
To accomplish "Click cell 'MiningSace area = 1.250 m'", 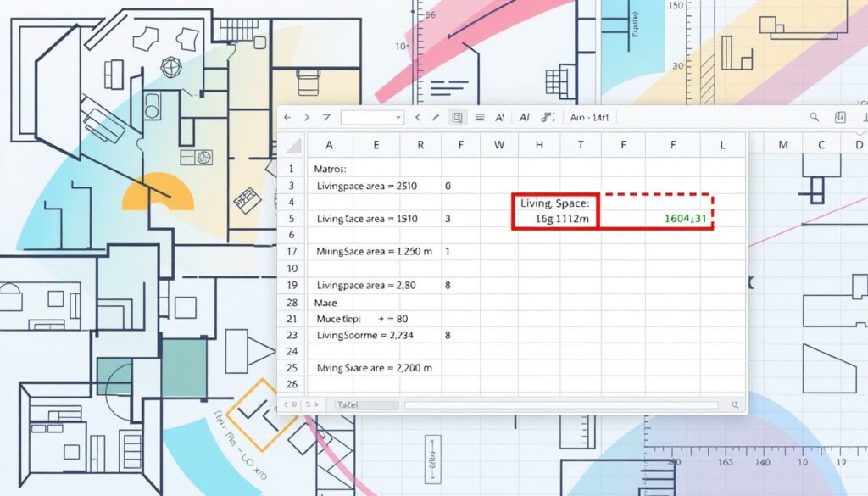I will (x=374, y=251).
